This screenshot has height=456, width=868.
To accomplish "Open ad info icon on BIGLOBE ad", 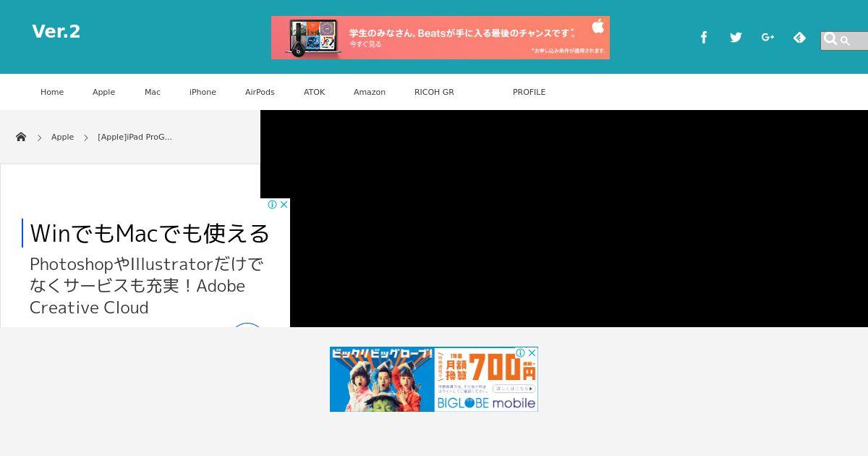I will pyautogui.click(x=520, y=352).
